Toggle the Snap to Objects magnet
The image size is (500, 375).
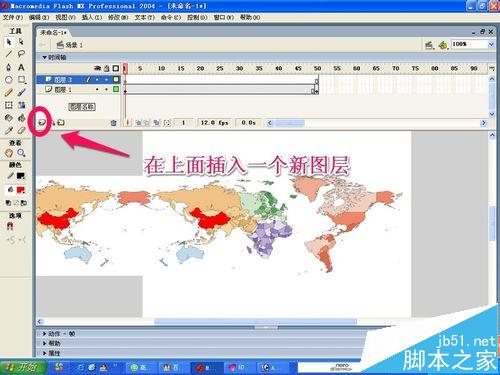tap(10, 226)
